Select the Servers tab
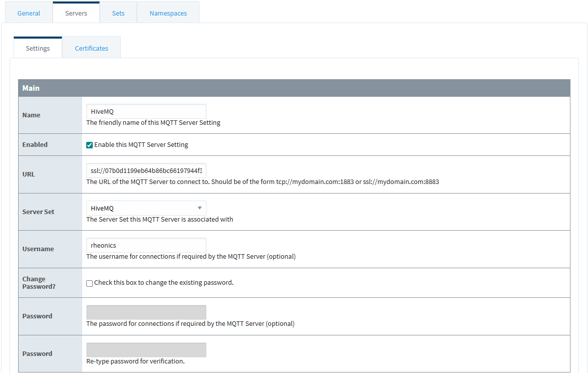588x373 pixels. pos(76,13)
